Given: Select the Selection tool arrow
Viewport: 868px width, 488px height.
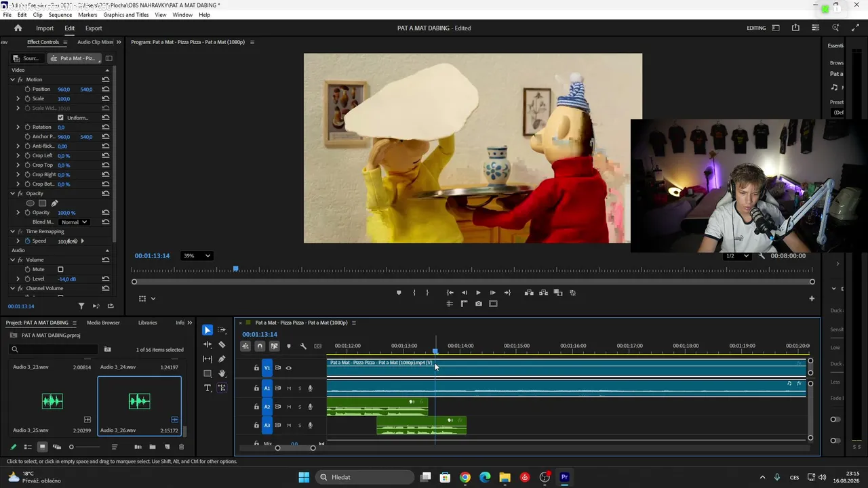Looking at the screenshot, I should point(208,330).
